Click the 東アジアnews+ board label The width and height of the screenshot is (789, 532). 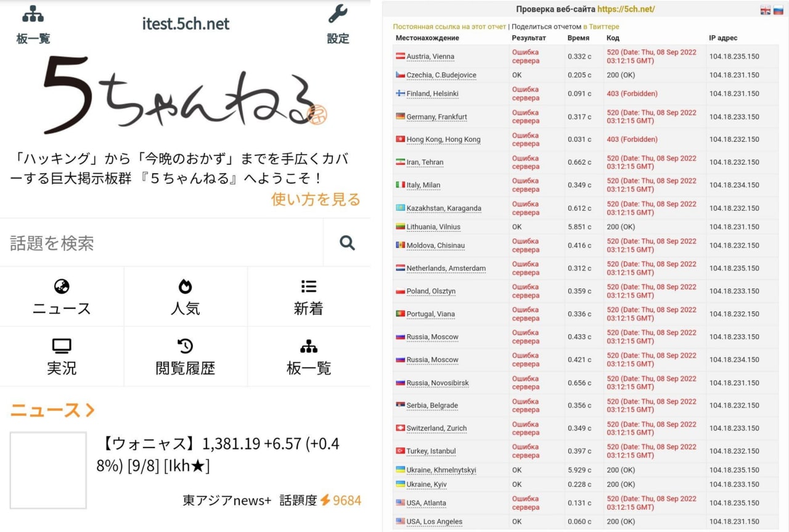(x=227, y=501)
